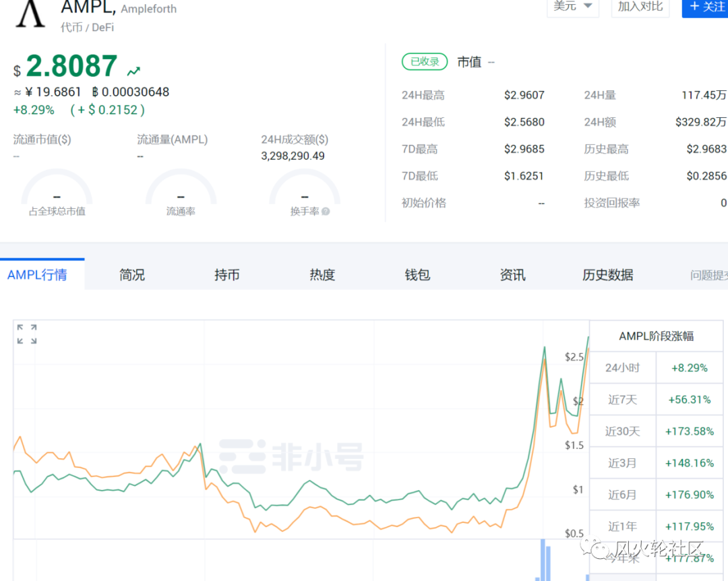Screen dimensions: 728x581
Task: Click the +56.31% link for 近7天
Action: point(690,400)
